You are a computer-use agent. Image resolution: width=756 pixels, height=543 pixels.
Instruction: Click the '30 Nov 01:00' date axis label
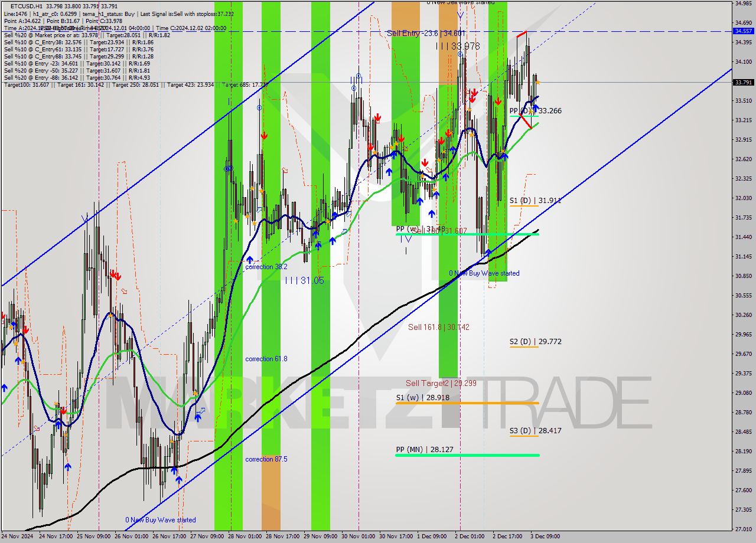359,537
